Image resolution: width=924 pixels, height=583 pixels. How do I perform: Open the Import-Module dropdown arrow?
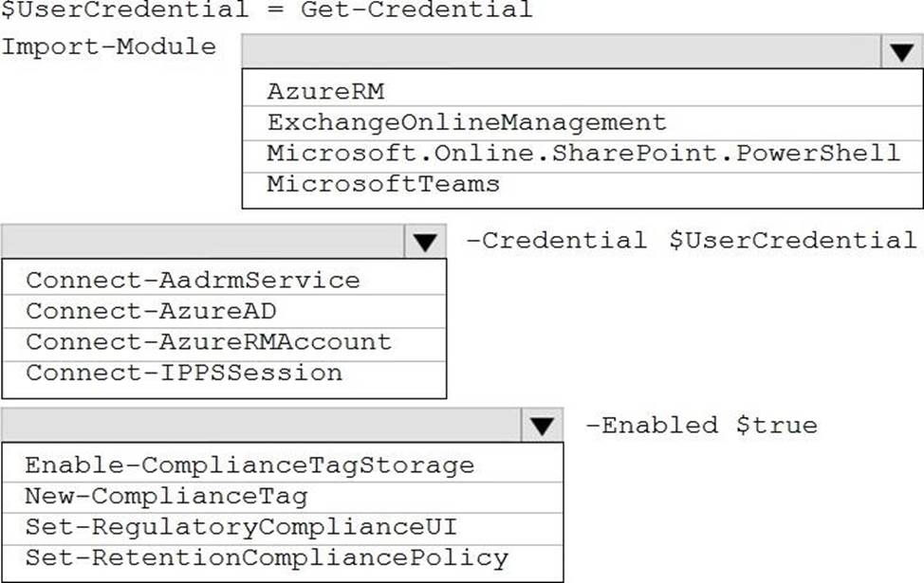[901, 52]
